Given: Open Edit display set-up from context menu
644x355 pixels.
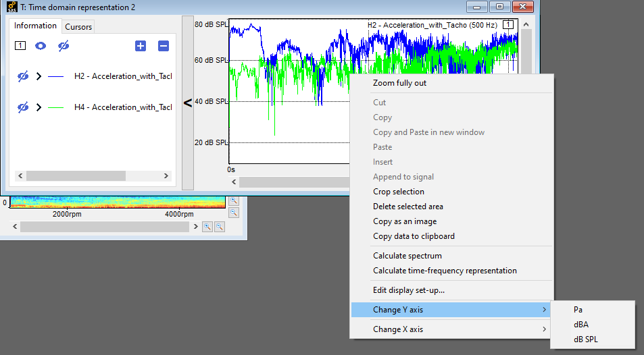Looking at the screenshot, I should click(408, 290).
